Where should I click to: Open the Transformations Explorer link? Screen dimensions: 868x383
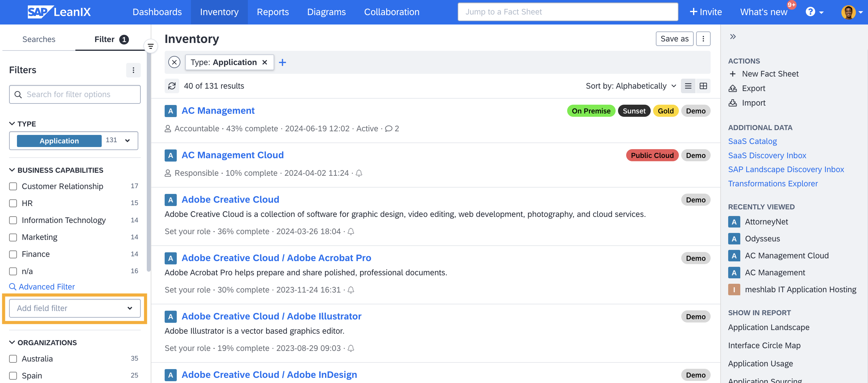(x=773, y=184)
